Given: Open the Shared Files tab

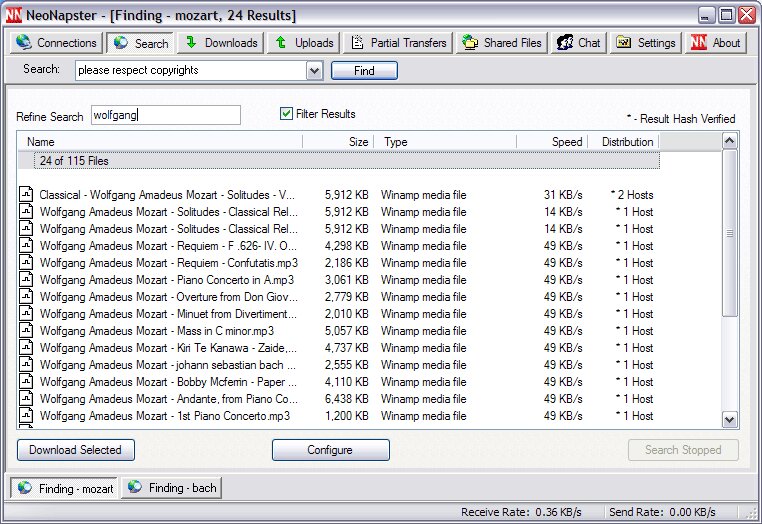Looking at the screenshot, I should pyautogui.click(x=502, y=43).
